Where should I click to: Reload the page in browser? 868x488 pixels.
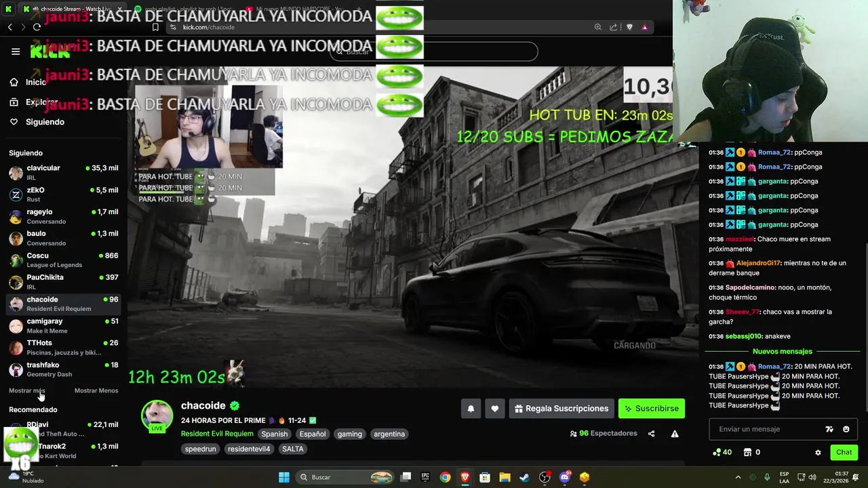pyautogui.click(x=37, y=27)
